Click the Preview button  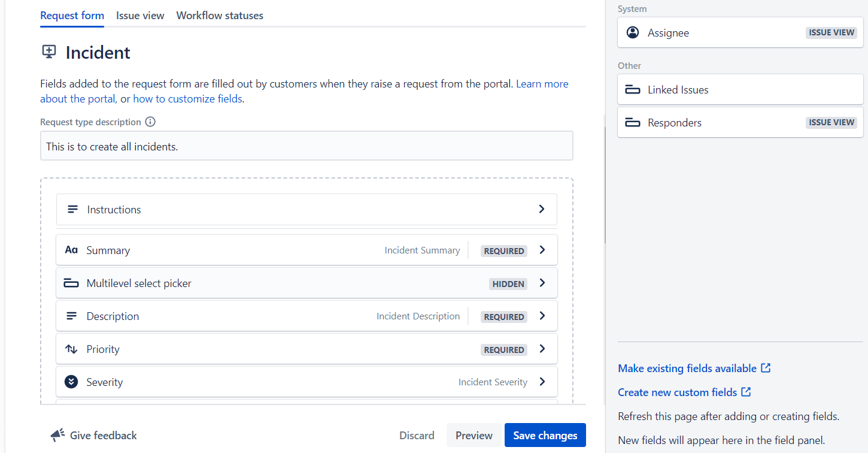click(474, 435)
